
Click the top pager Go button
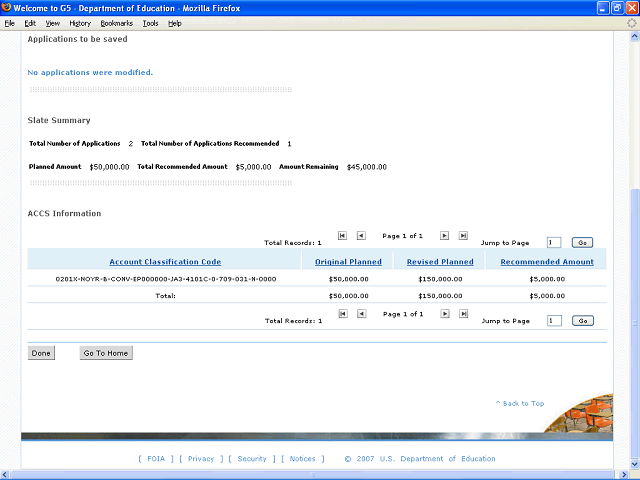(582, 242)
